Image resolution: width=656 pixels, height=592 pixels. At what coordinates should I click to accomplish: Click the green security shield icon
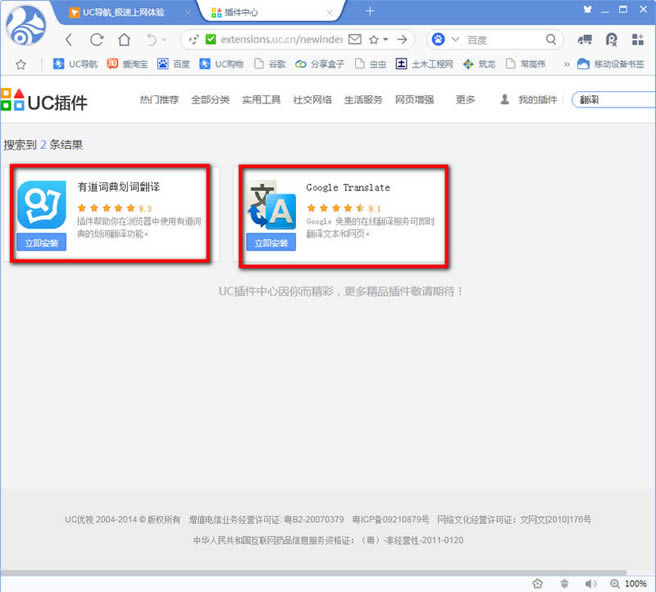211,39
